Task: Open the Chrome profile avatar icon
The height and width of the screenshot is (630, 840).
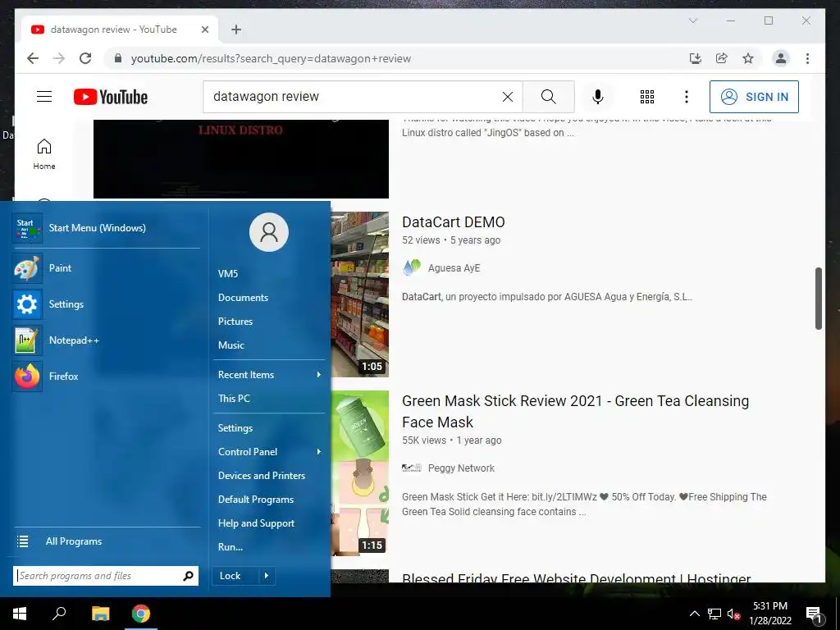Action: (781, 58)
